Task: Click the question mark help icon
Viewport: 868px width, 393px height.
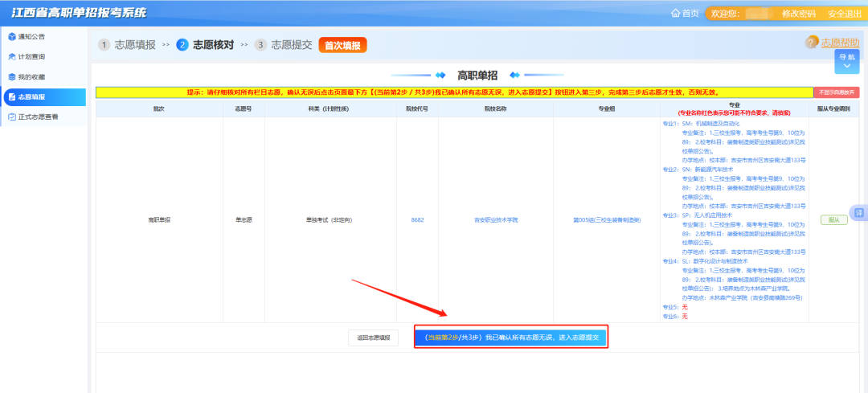Action: point(812,43)
